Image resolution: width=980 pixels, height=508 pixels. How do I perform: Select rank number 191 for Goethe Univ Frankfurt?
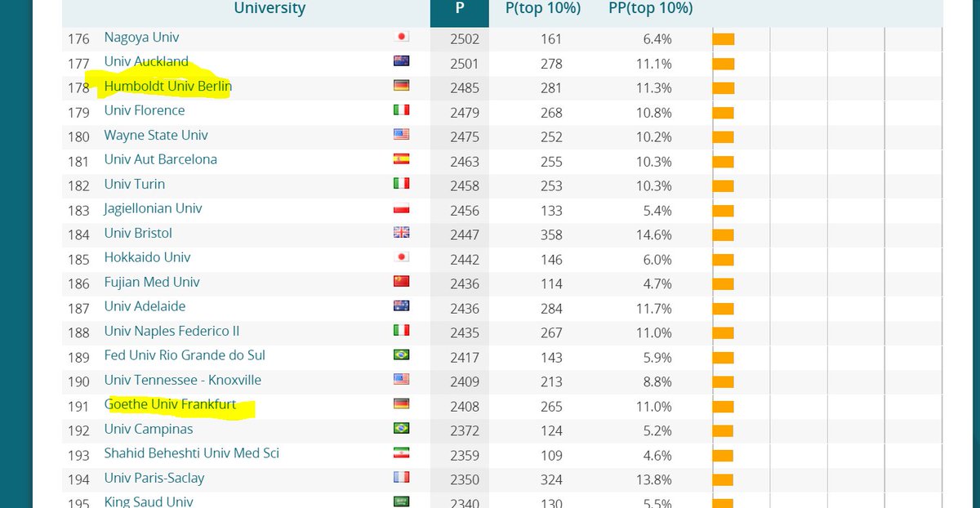pyautogui.click(x=78, y=407)
